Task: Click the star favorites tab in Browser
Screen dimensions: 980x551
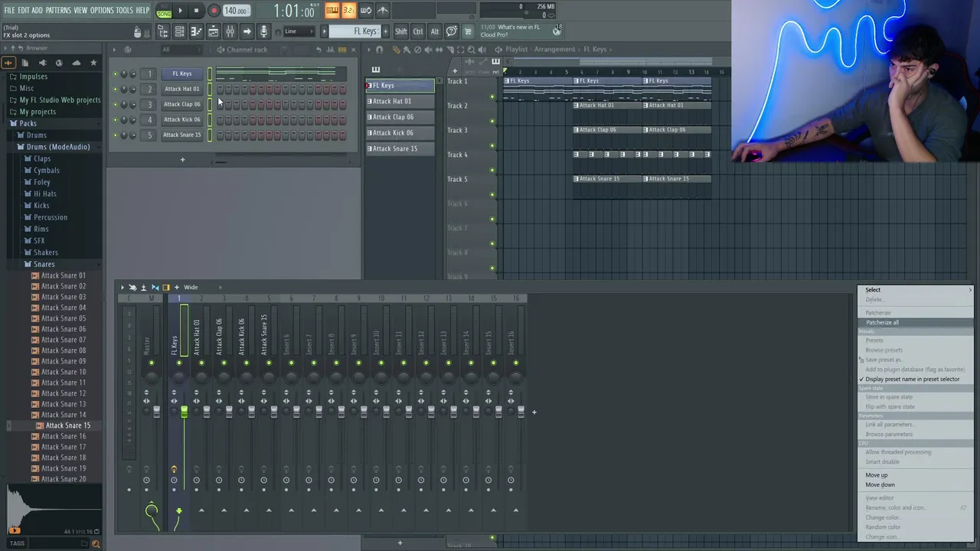Action: click(93, 63)
